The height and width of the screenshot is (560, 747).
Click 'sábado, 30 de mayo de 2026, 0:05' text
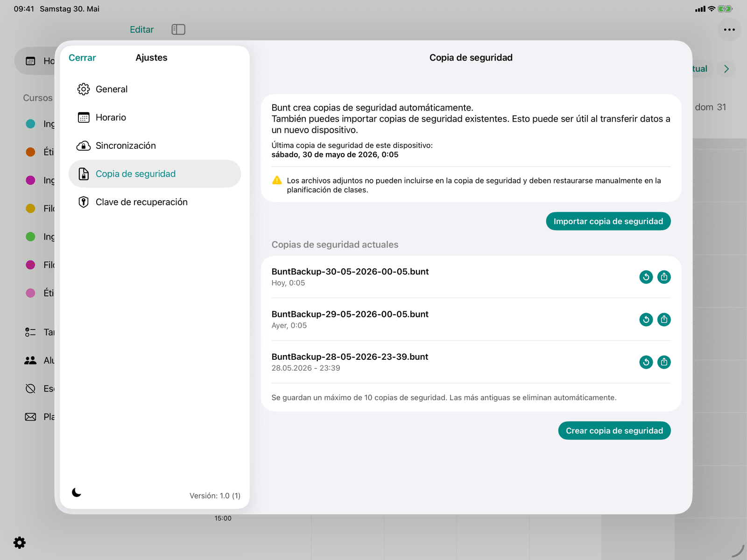pos(335,155)
